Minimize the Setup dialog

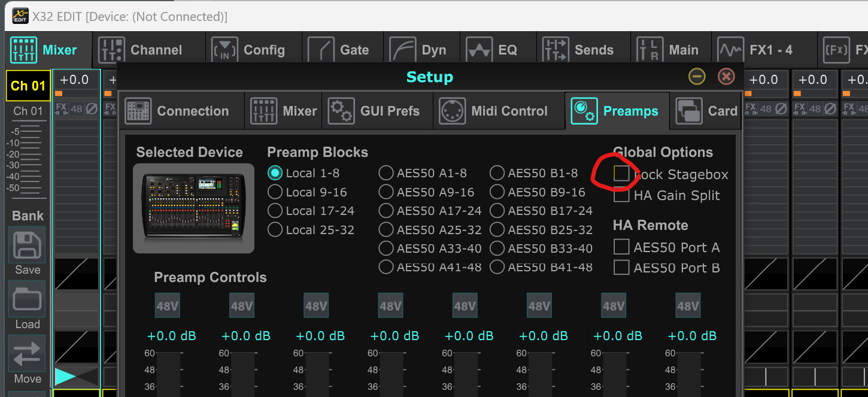point(696,77)
